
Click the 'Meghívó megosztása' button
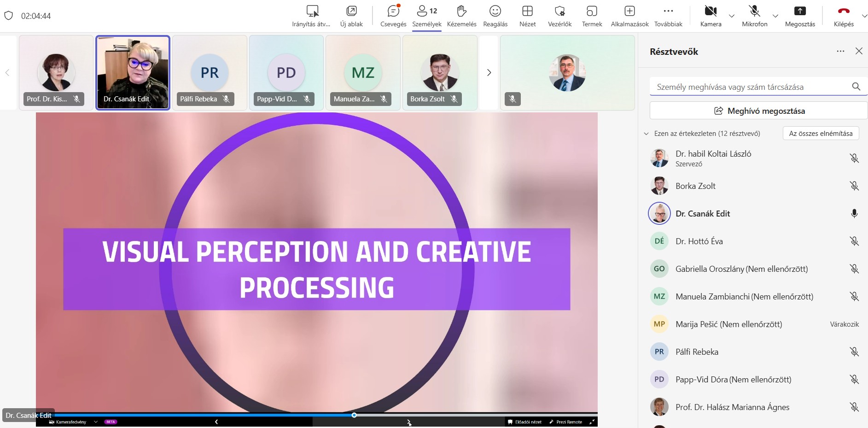click(758, 111)
